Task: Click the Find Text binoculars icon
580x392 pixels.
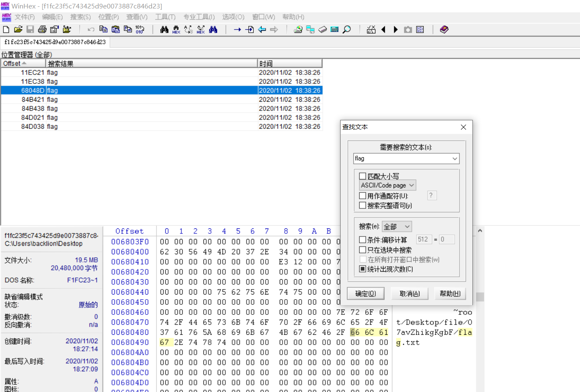Action: click(164, 29)
